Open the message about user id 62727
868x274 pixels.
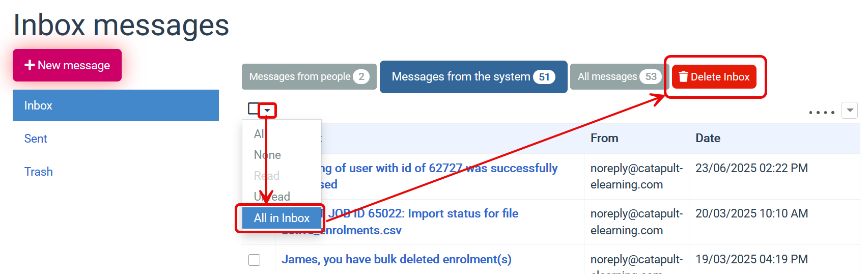coord(438,169)
